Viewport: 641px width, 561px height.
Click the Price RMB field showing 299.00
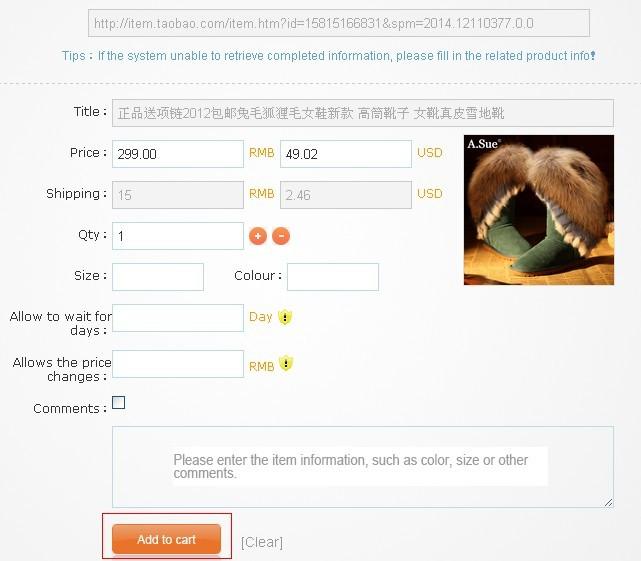point(178,154)
